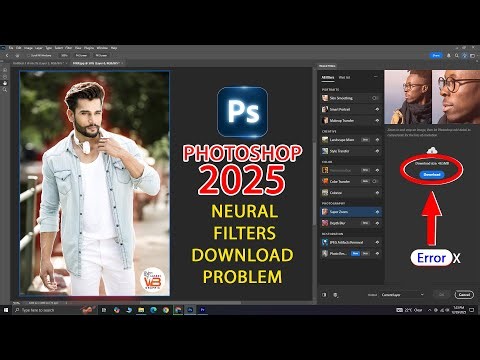Toggle the Skin Smoothing filter switch

pos(375,98)
